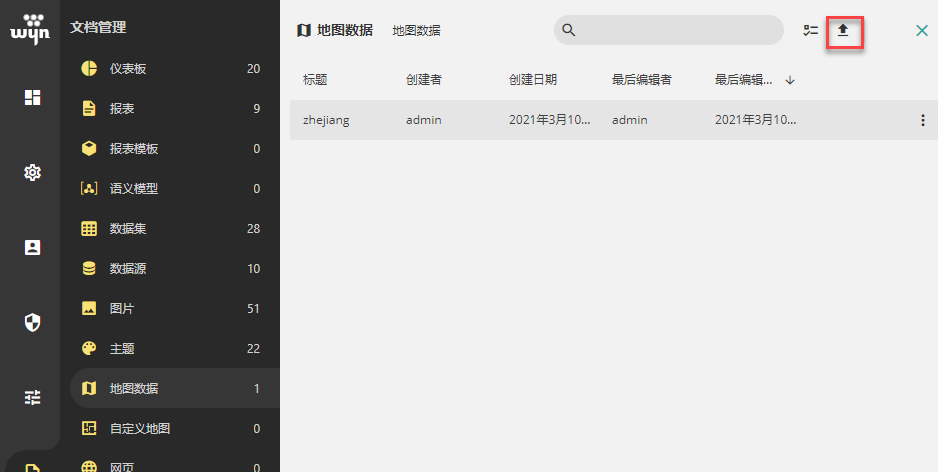
Task: Click the 图片 image icon
Action: point(89,309)
